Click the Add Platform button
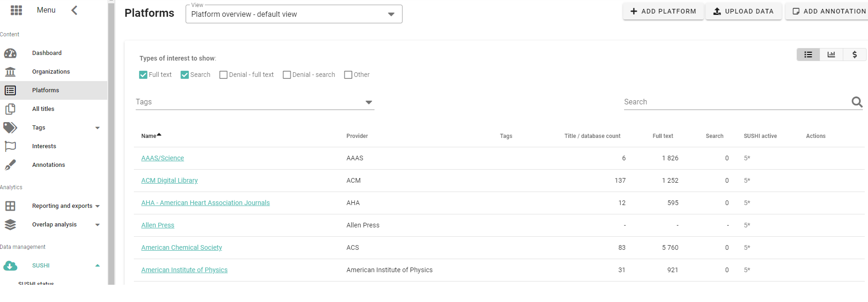 pos(663,11)
